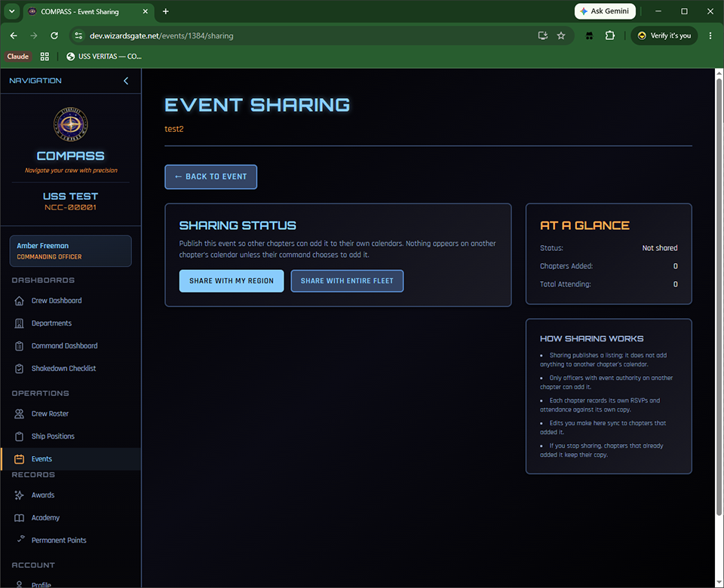Click the browser address bar URL
This screenshot has height=588, width=724.
pos(161,35)
